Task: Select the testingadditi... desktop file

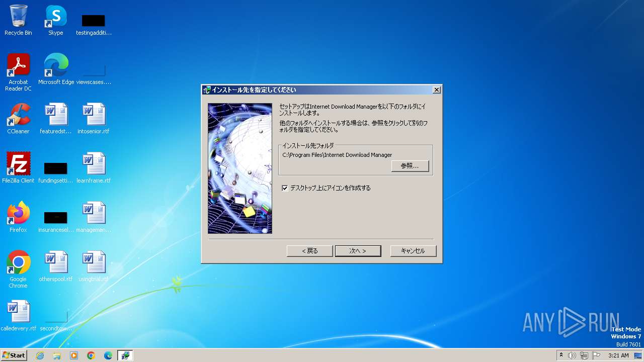Action: [x=94, y=24]
